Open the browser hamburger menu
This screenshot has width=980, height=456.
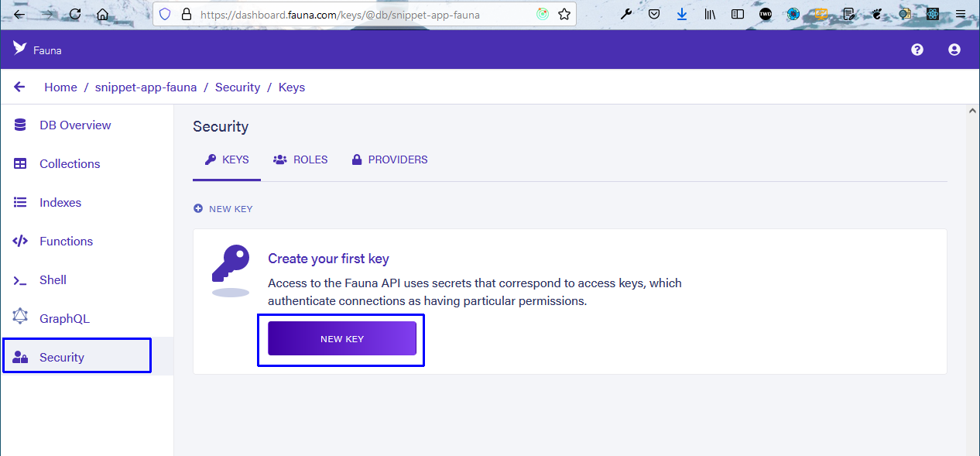tap(961, 14)
